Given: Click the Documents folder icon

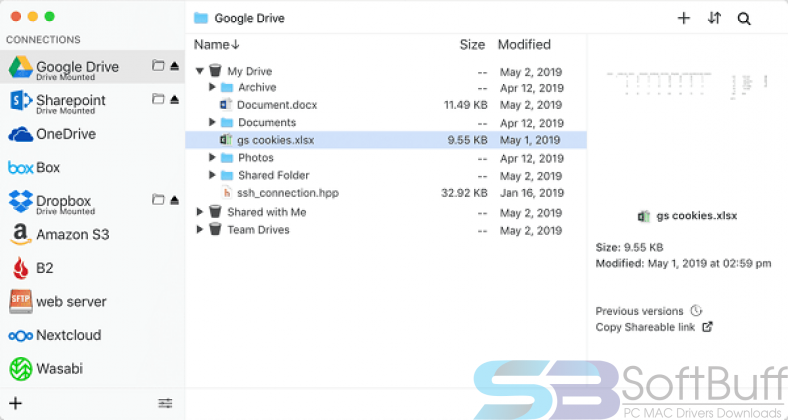Looking at the screenshot, I should click(x=227, y=123).
